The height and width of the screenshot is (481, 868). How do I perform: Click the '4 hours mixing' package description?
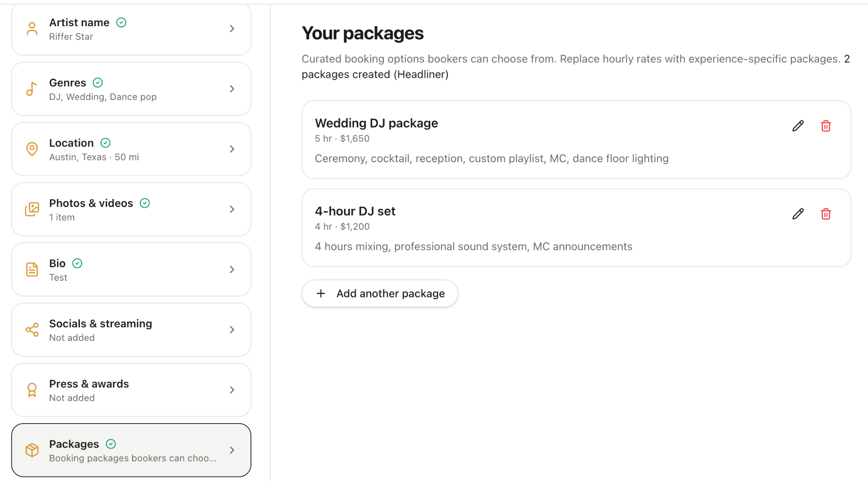click(473, 246)
